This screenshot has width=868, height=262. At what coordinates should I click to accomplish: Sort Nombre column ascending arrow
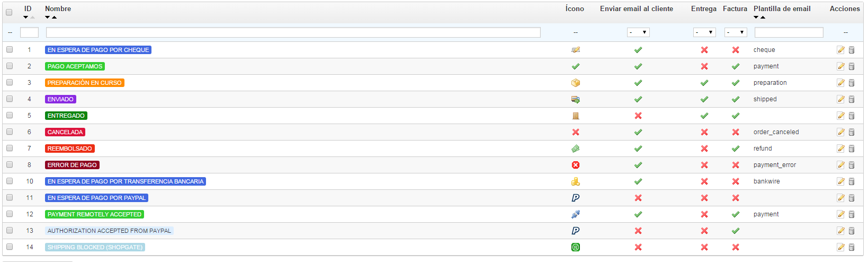tap(54, 18)
